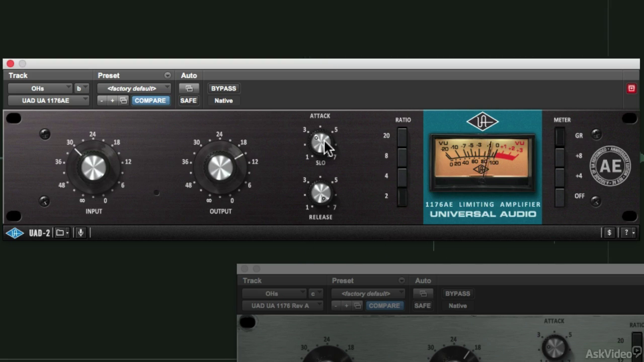644x362 pixels.
Task: Click the Universal Audio logo above the VU meter
Action: (x=482, y=122)
